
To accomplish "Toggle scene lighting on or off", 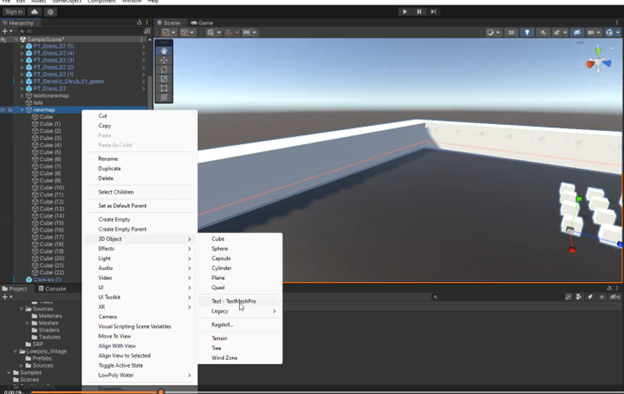I will (x=527, y=33).
